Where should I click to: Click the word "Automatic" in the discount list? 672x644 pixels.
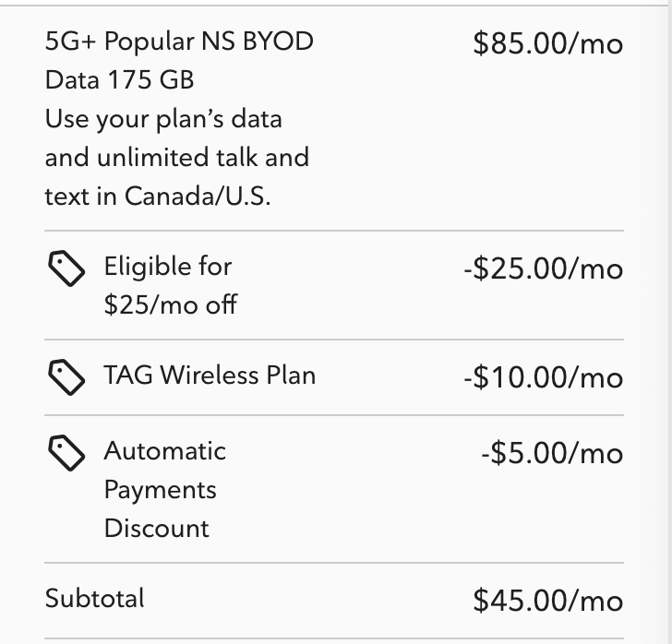click(165, 451)
